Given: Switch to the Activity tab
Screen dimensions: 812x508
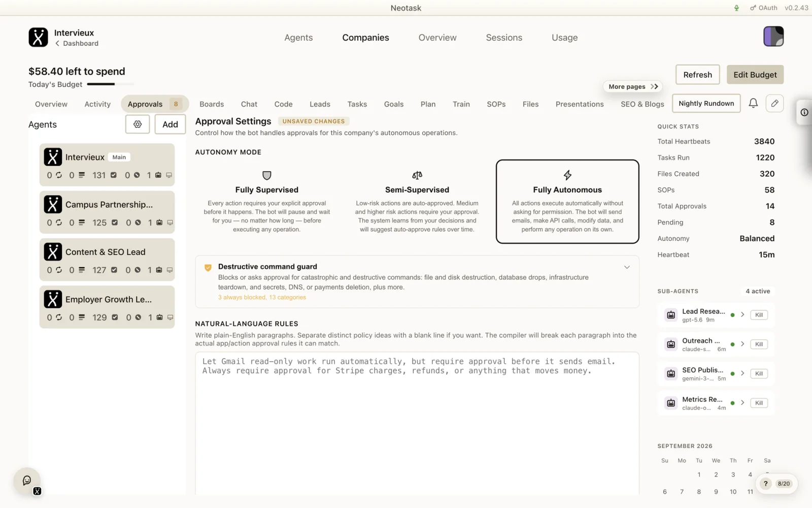Looking at the screenshot, I should pos(97,104).
